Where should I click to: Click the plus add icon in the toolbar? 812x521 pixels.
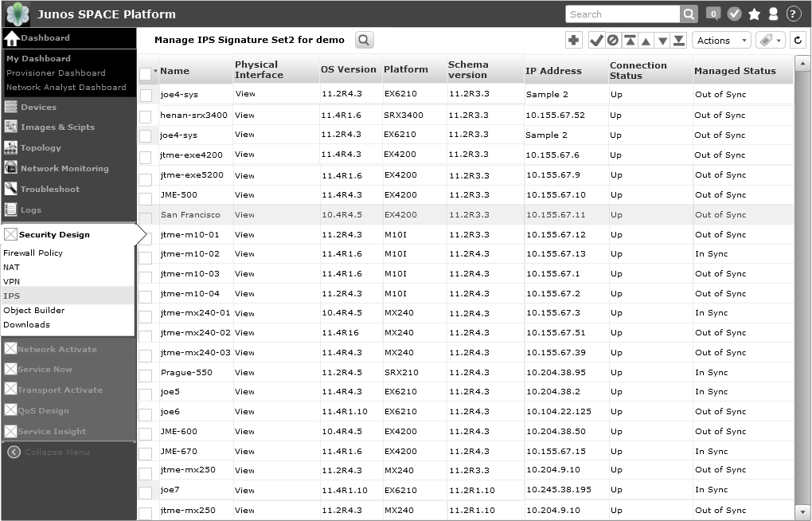click(573, 40)
